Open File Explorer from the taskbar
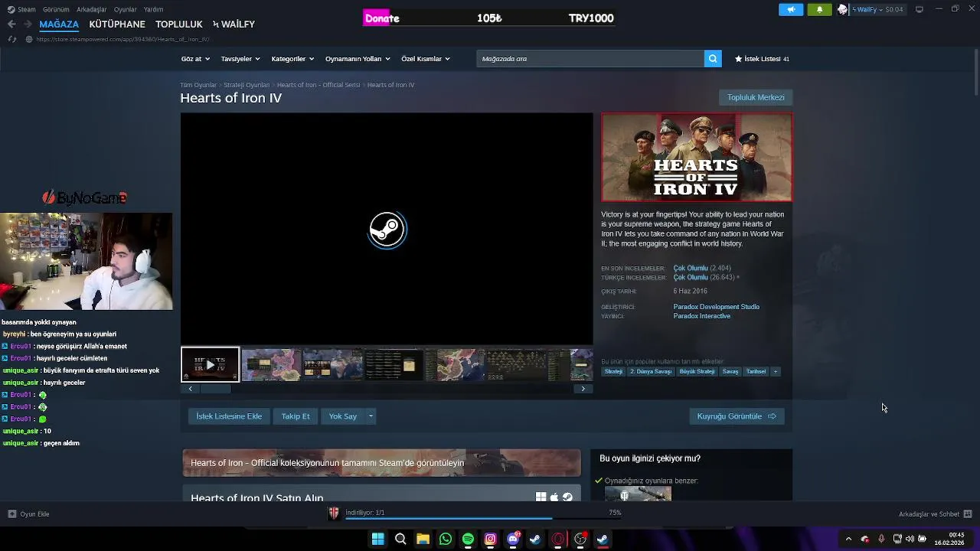The width and height of the screenshot is (980, 551). [x=423, y=540]
